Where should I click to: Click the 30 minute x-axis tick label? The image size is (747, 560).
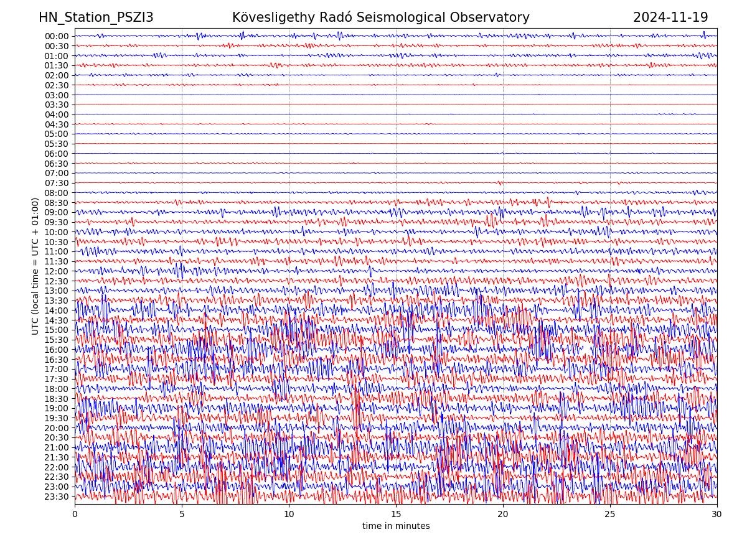click(717, 515)
